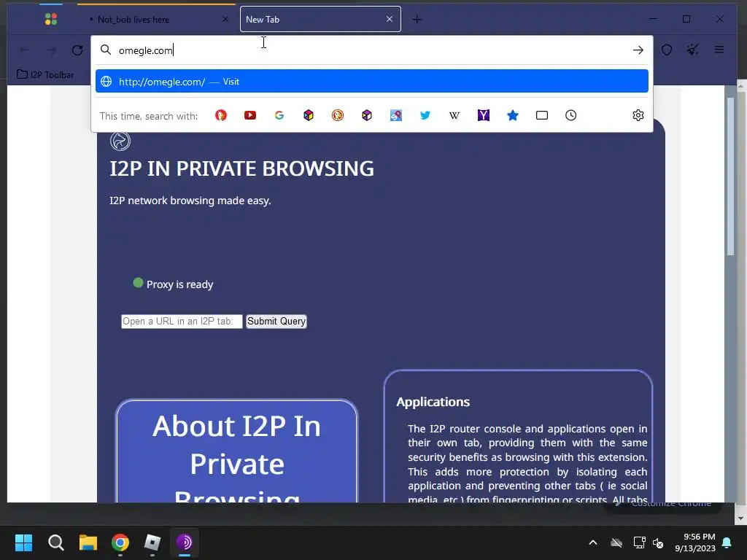Click the Applications heading

433,402
